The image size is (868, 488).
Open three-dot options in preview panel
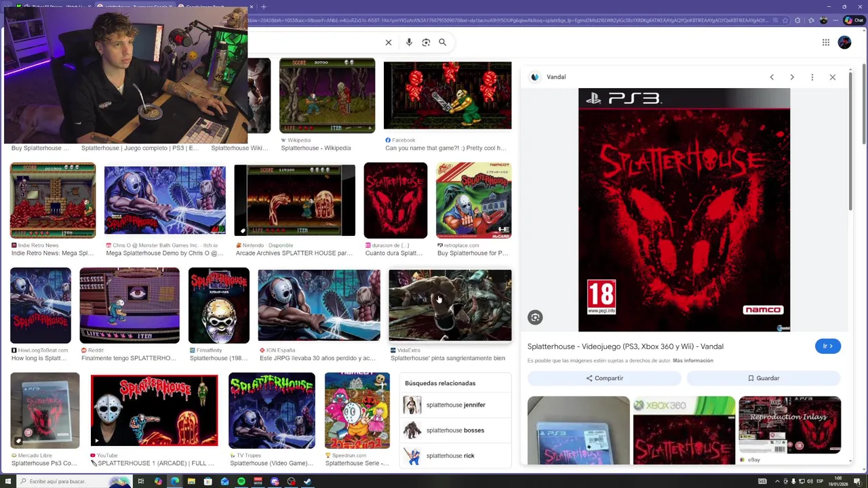click(812, 77)
